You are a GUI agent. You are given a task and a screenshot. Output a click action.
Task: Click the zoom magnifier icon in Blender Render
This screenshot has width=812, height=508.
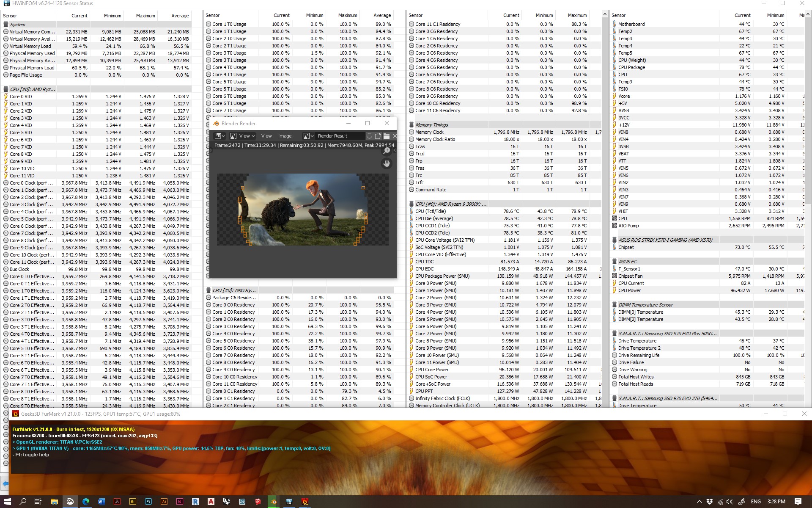387,152
